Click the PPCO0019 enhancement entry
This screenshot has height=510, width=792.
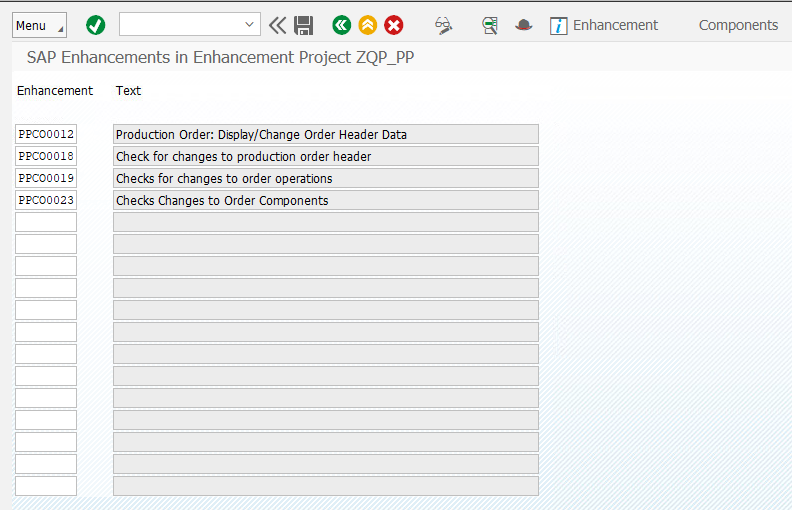(x=46, y=178)
